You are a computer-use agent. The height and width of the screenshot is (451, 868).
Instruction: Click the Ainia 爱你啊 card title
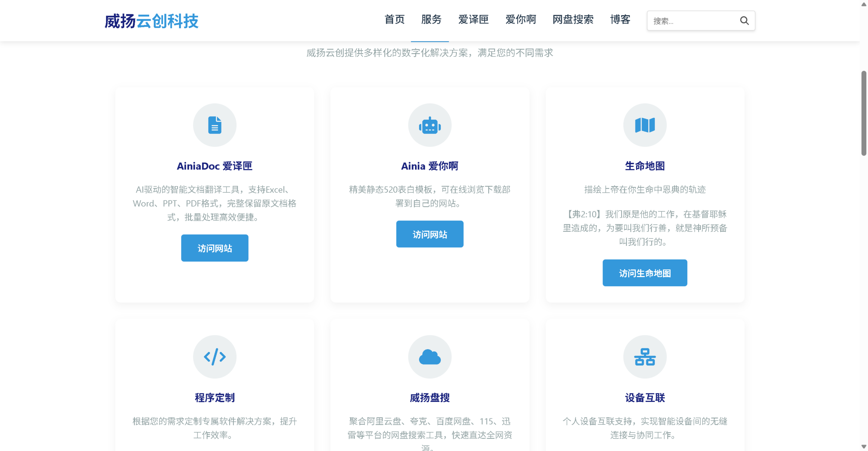(430, 166)
